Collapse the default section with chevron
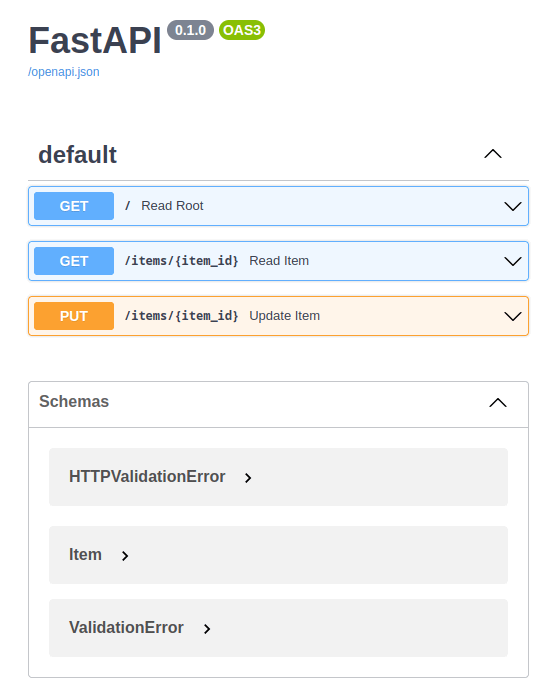Viewport: 552px width, 682px height. 493,154
